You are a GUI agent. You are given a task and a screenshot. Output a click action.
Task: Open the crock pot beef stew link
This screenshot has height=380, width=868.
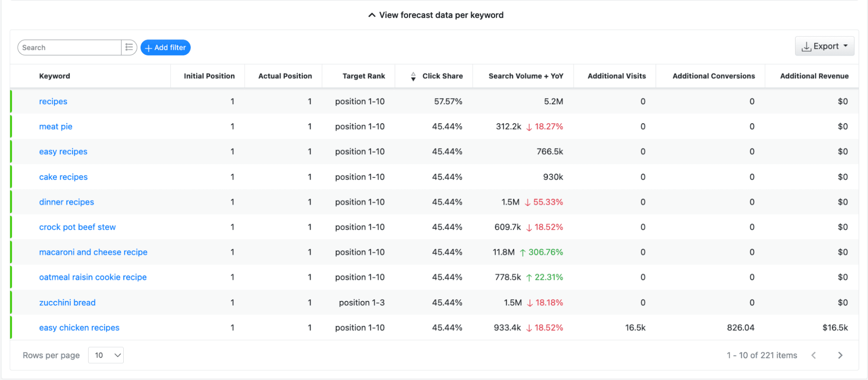pos(77,227)
